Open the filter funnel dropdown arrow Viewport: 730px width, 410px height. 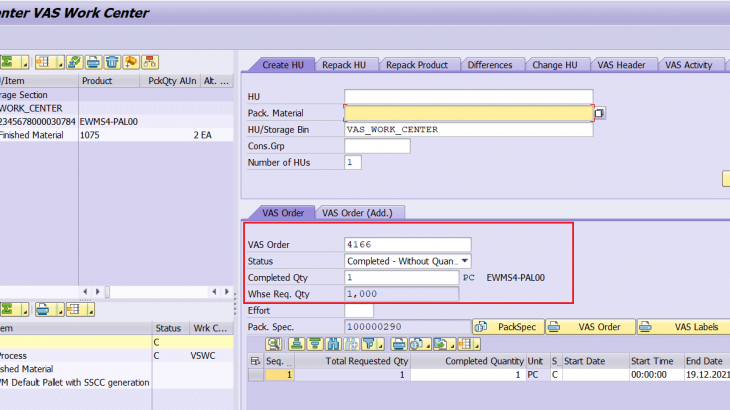(x=381, y=345)
